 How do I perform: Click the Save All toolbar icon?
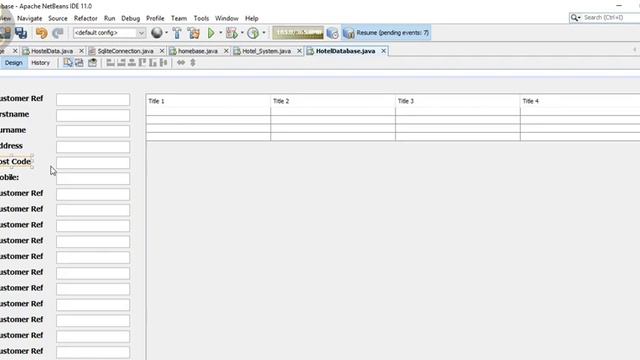point(21,33)
